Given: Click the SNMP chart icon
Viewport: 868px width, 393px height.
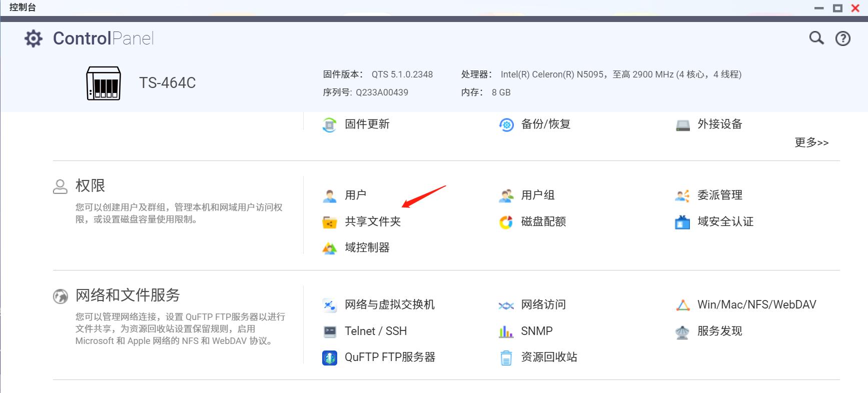Looking at the screenshot, I should [506, 331].
